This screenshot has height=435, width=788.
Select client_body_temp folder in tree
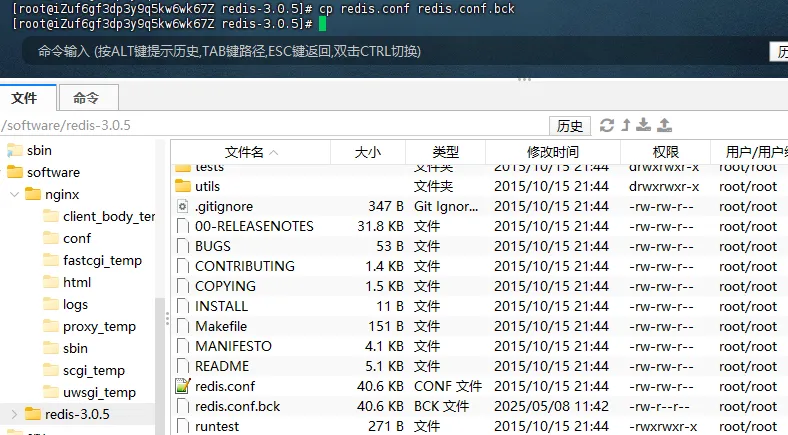[x=109, y=216]
